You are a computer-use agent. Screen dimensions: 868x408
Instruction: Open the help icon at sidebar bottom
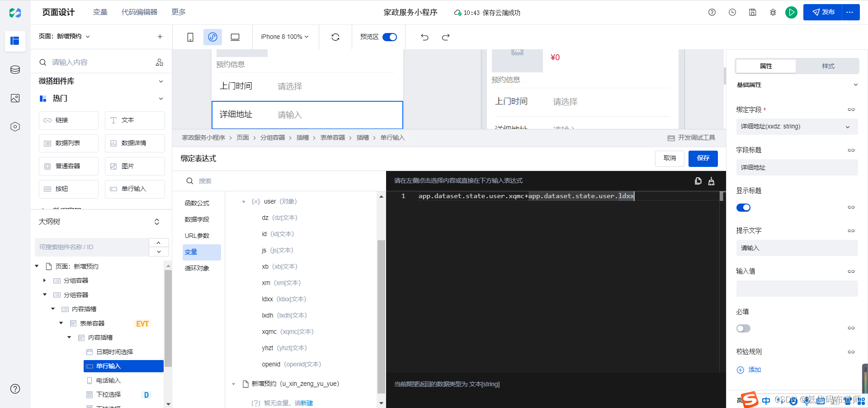[x=15, y=389]
